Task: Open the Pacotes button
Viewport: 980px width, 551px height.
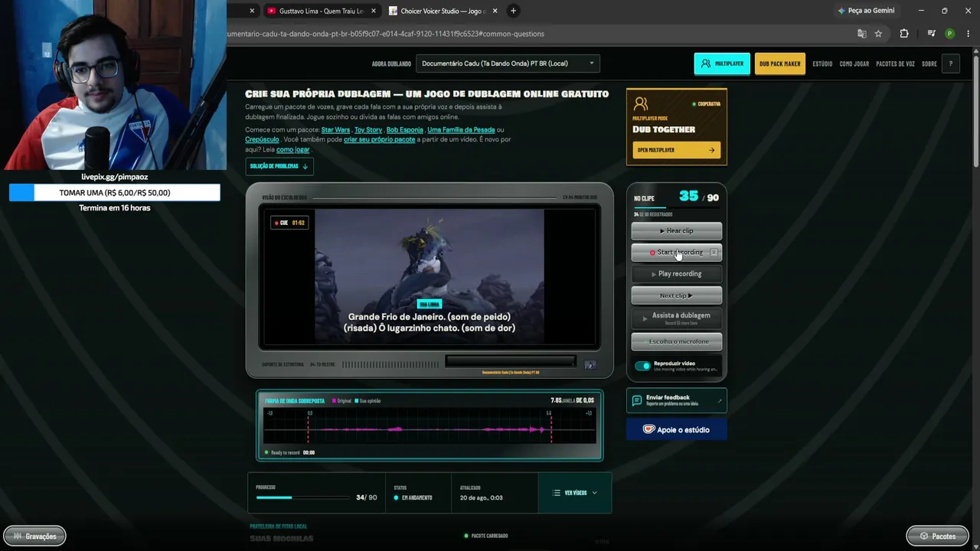Action: tap(937, 536)
